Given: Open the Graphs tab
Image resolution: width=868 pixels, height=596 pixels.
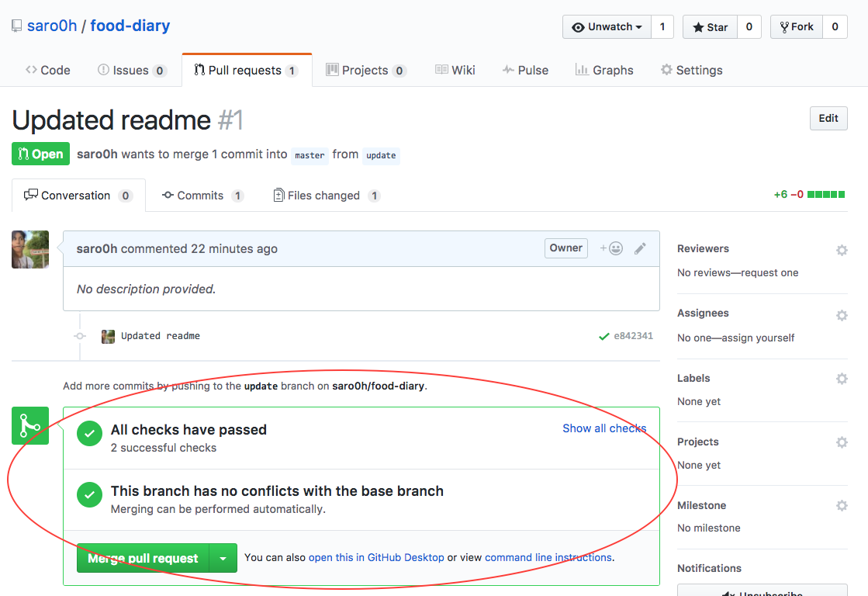Looking at the screenshot, I should [604, 71].
